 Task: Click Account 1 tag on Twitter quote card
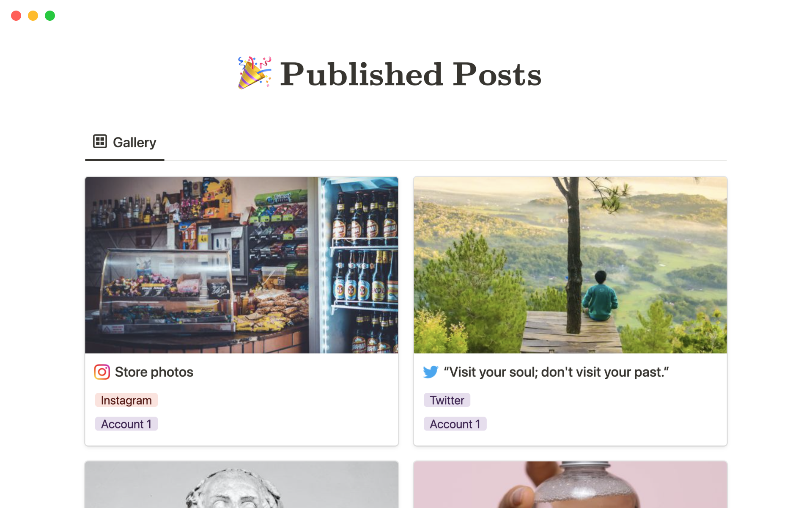point(455,424)
